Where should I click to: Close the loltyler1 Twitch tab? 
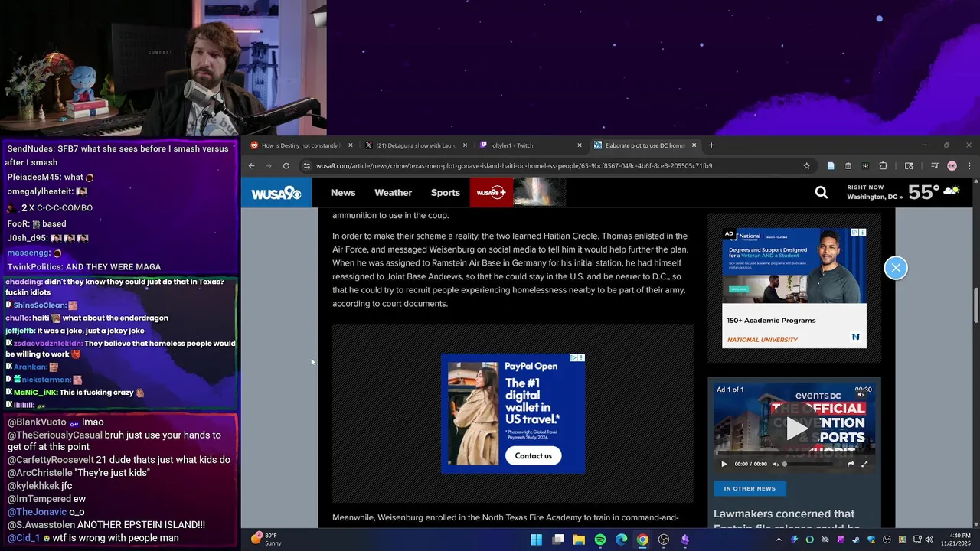point(580,145)
